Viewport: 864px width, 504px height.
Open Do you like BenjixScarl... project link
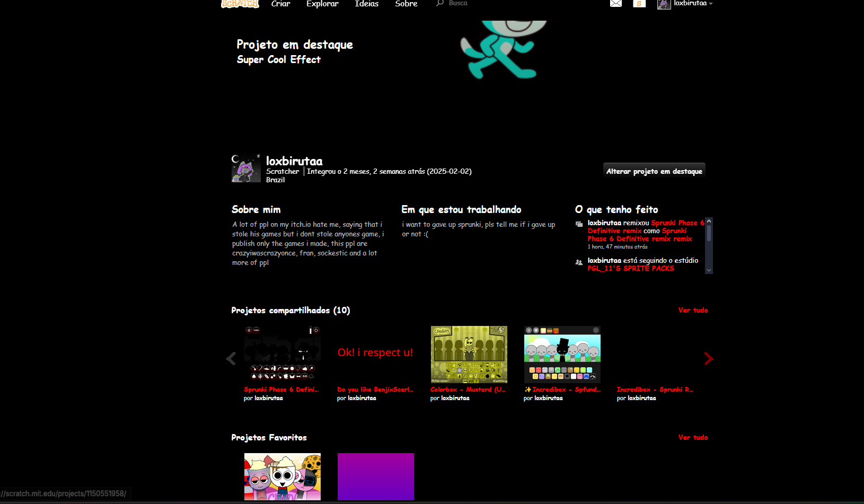[375, 390]
